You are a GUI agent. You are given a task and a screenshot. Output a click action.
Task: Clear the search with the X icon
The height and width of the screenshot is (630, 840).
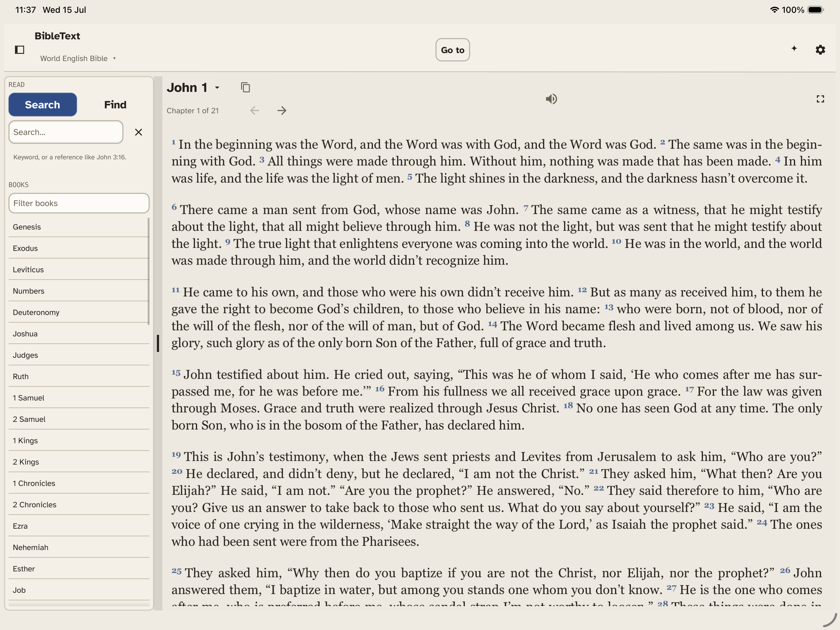click(x=139, y=132)
